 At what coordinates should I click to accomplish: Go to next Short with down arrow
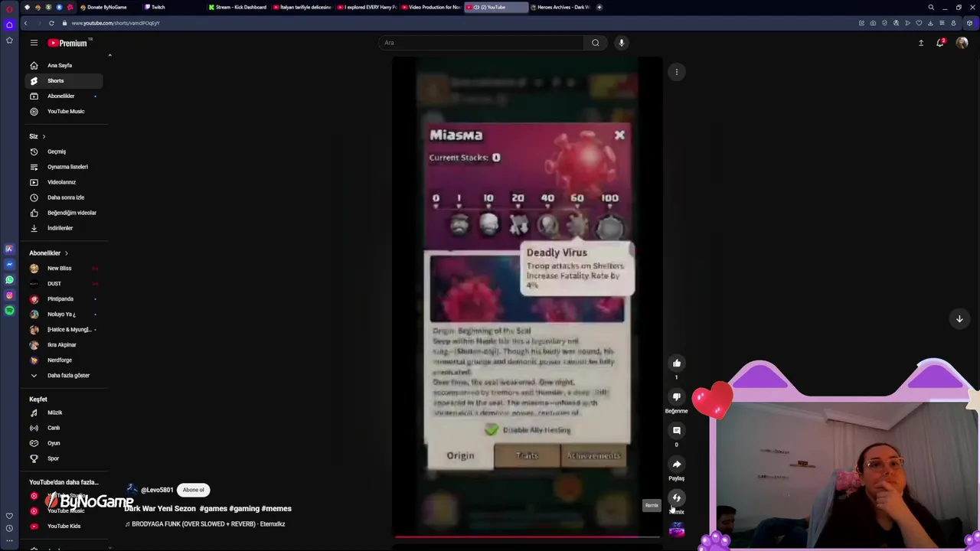click(959, 318)
